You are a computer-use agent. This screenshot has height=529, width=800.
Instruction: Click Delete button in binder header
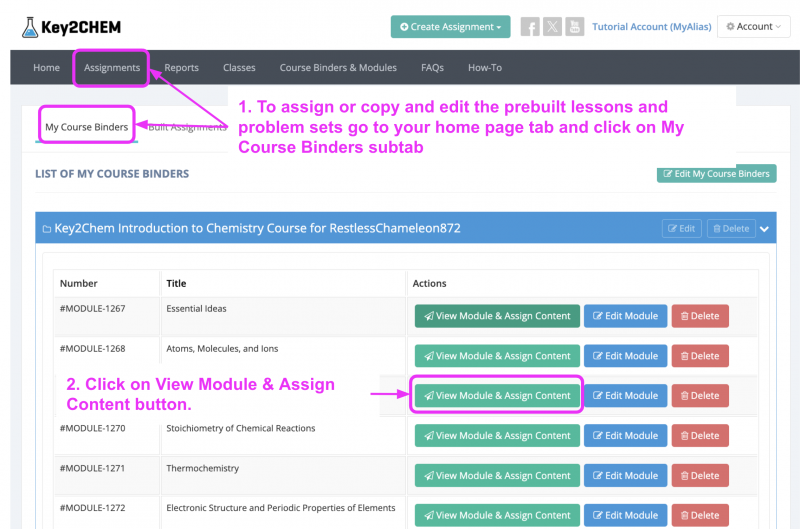coord(731,229)
